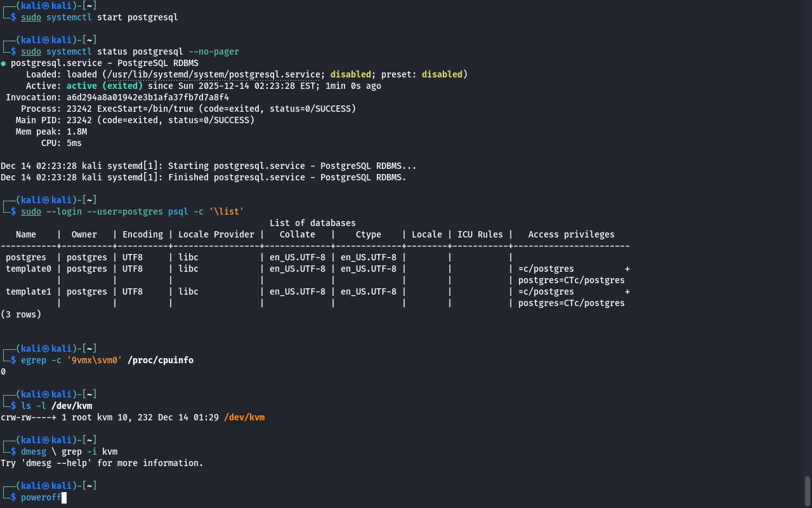Click the "(3 rows)" result count
The width and height of the screenshot is (812, 508).
point(21,314)
